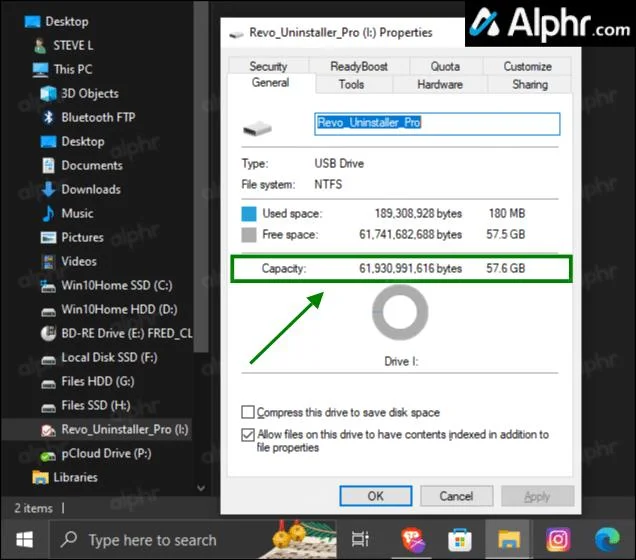This screenshot has width=636, height=560.
Task: Click the "61,930,991,616 bytes" capacity value
Action: coord(410,268)
